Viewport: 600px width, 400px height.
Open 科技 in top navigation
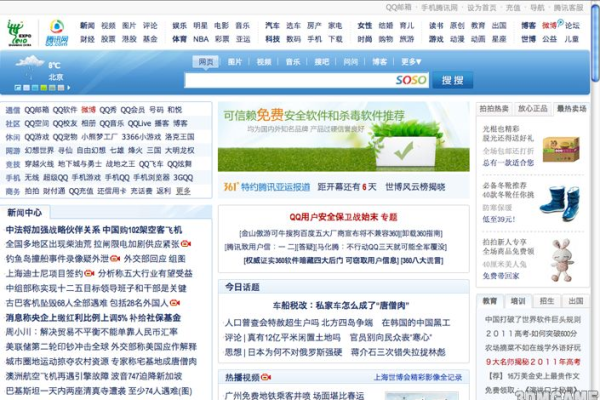point(272,39)
